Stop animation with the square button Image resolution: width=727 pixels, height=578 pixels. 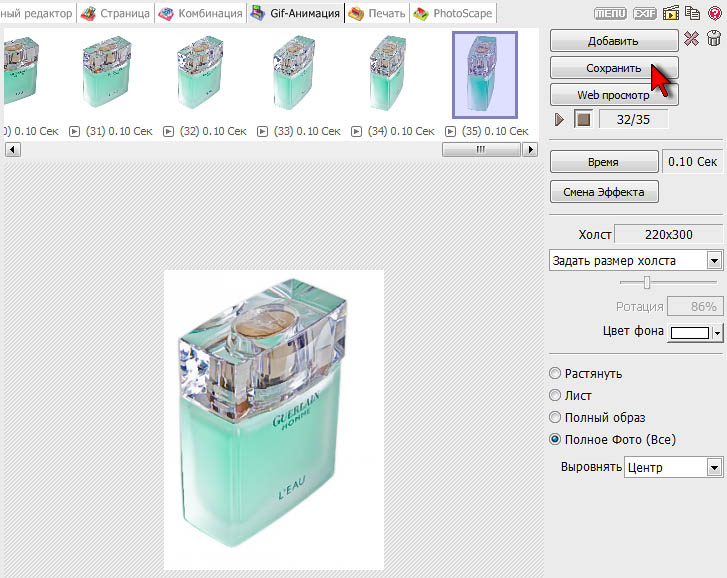pyautogui.click(x=583, y=120)
